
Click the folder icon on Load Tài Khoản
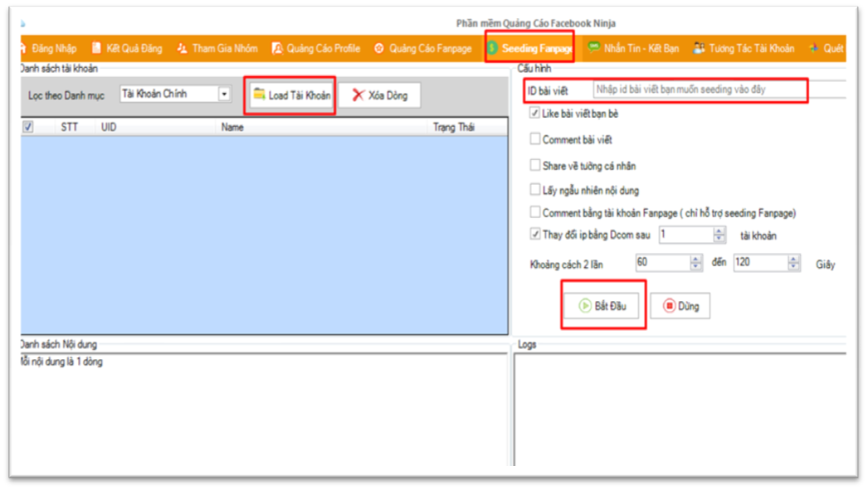click(259, 94)
